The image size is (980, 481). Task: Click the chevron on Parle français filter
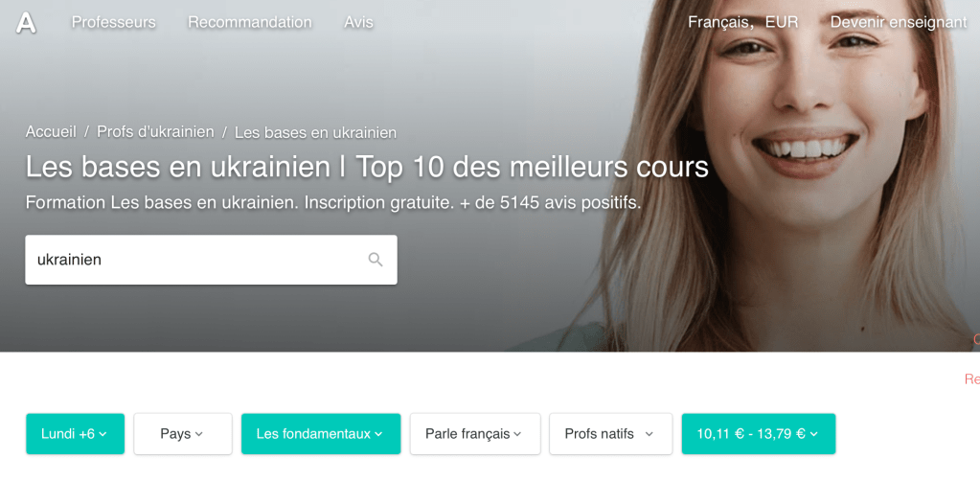point(517,434)
